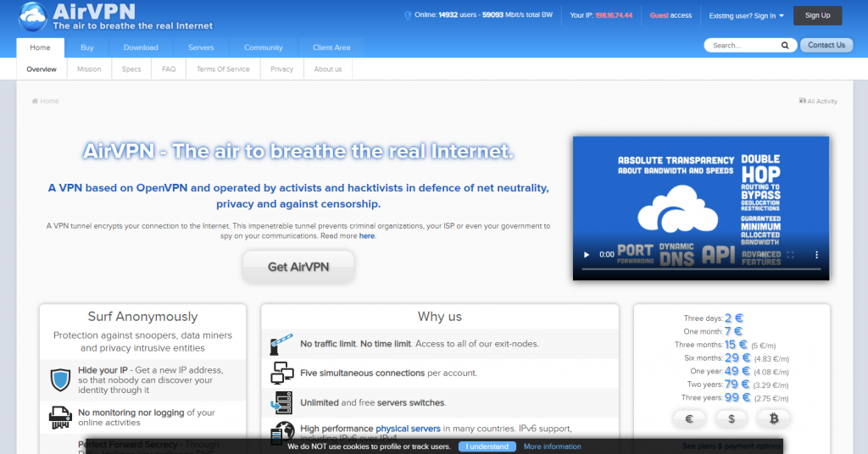Choose Three months 15 € plan
868x454 pixels.
click(726, 345)
